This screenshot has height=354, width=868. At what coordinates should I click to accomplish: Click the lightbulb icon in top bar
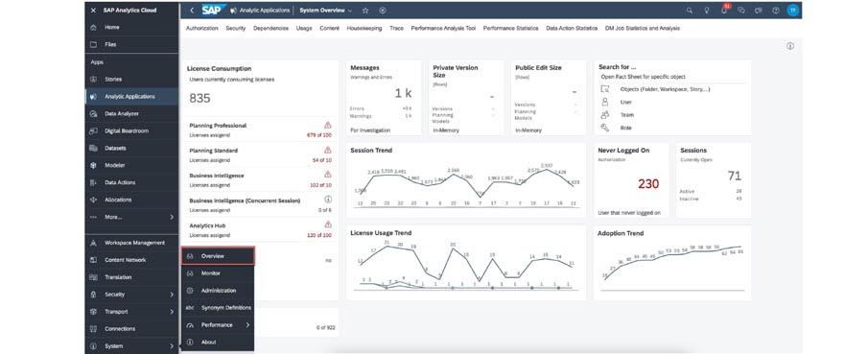(707, 10)
